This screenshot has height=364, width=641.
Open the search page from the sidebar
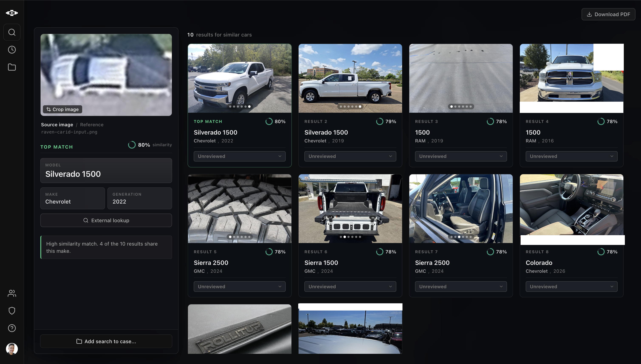click(x=12, y=32)
